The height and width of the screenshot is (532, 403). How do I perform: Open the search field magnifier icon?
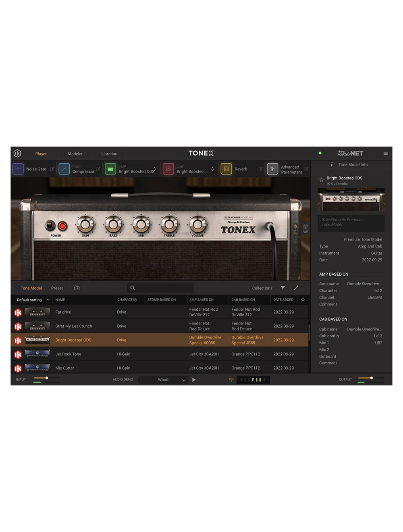point(132,288)
